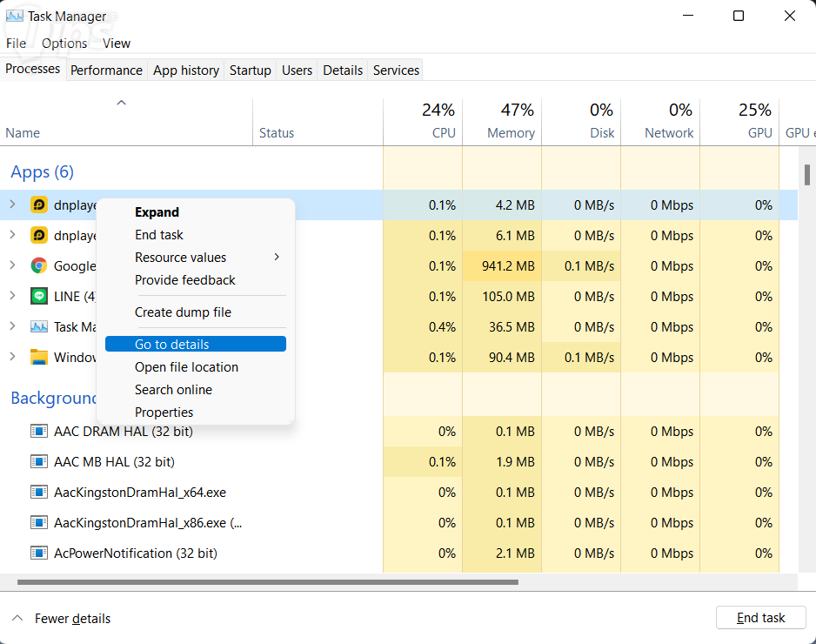Image resolution: width=816 pixels, height=644 pixels.
Task: Click the AAC MB HAL process icon
Action: tap(38, 462)
